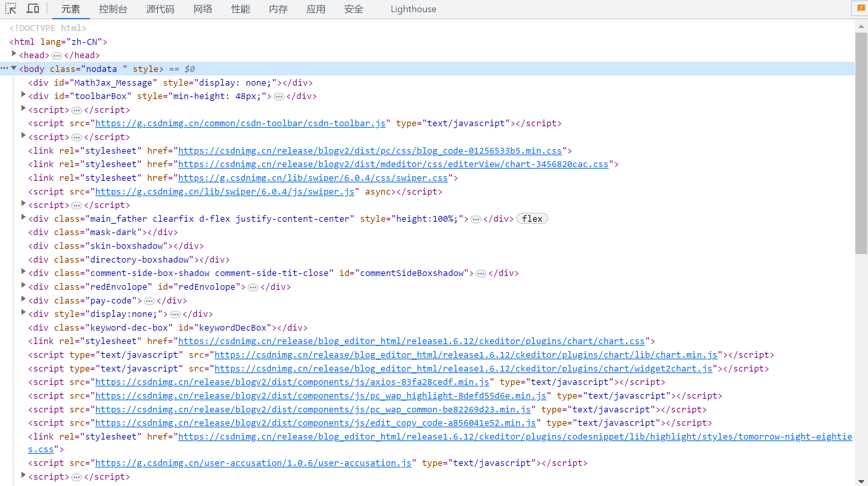Select the body class attribute value nodata
Screen dimensions: 868x486
(x=101, y=68)
